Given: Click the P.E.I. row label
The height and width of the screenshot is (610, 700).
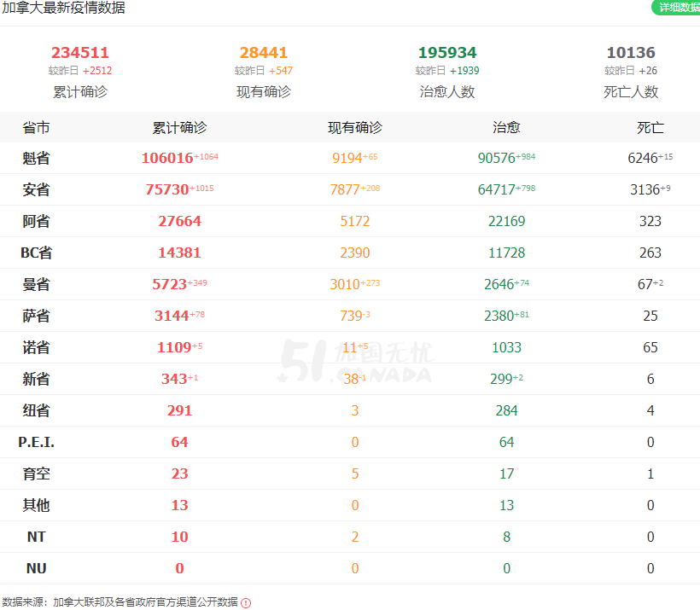Looking at the screenshot, I should pyautogui.click(x=36, y=442).
